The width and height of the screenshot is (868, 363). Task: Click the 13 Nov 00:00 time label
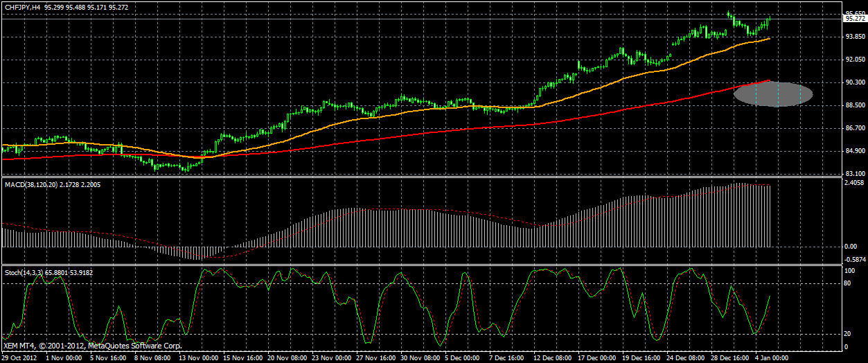[x=198, y=358]
